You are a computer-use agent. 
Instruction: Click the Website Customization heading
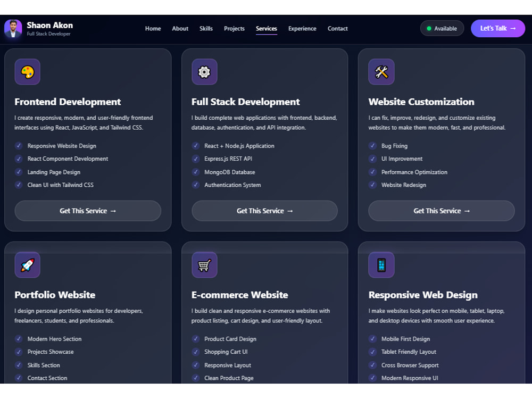coord(421,102)
